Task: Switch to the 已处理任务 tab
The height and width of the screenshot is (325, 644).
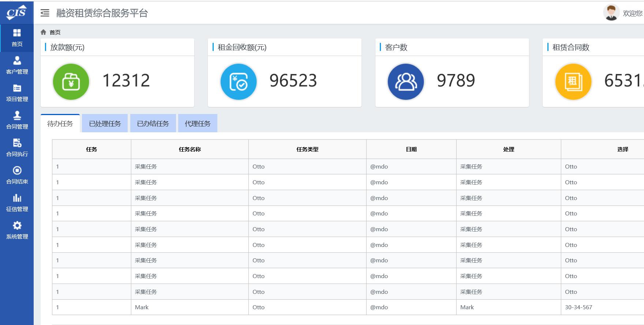Action: click(105, 123)
